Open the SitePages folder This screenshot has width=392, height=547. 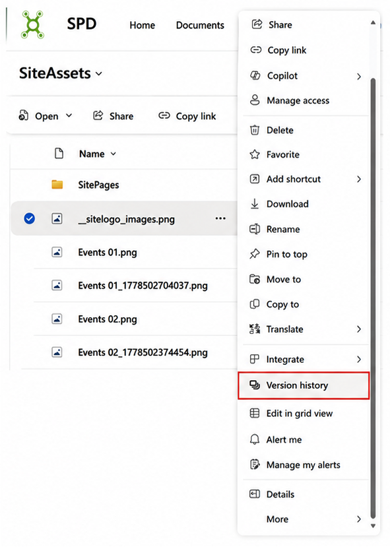coord(98,185)
